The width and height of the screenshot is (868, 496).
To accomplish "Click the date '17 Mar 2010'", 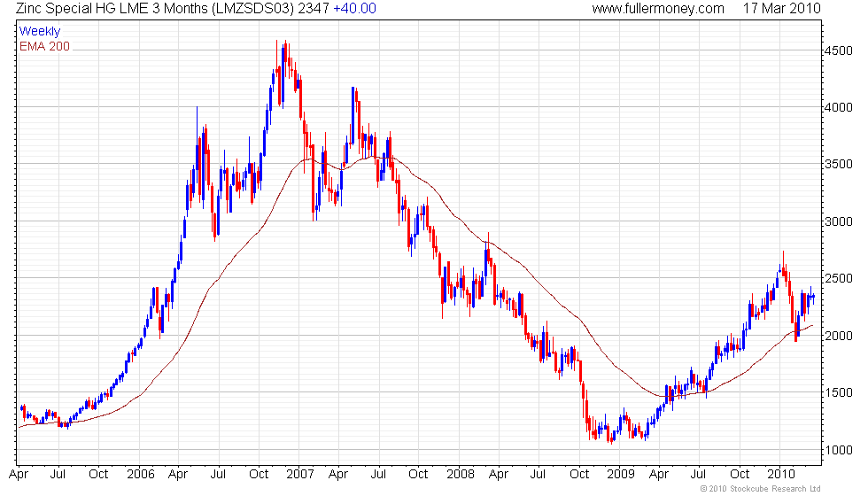I will [x=781, y=8].
